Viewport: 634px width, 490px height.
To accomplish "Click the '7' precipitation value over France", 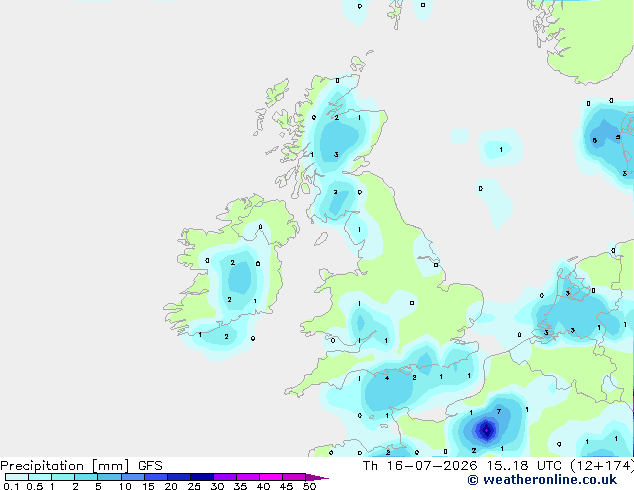I will click(x=499, y=411).
